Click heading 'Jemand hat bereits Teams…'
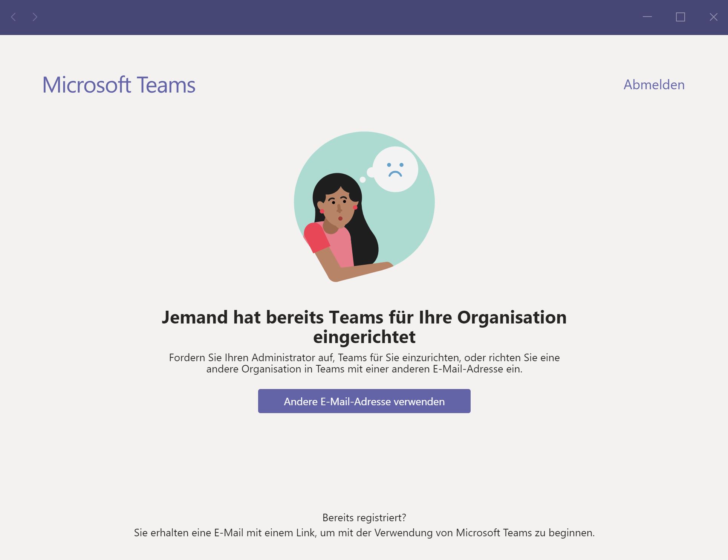 tap(364, 327)
